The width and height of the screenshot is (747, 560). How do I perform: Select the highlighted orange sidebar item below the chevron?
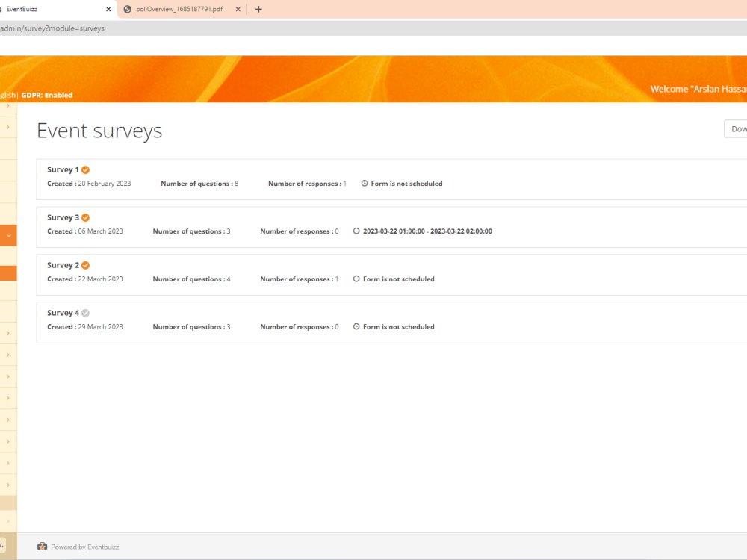8,273
